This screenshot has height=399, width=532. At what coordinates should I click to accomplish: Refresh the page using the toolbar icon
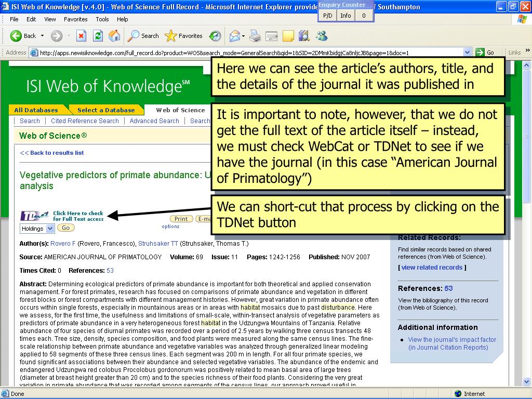click(x=98, y=36)
